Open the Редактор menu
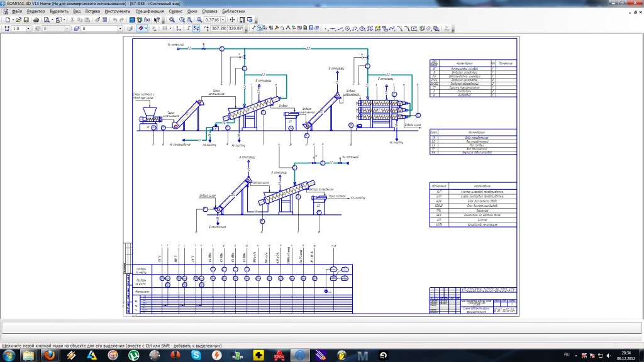This screenshot has width=644, height=362. click(x=36, y=11)
